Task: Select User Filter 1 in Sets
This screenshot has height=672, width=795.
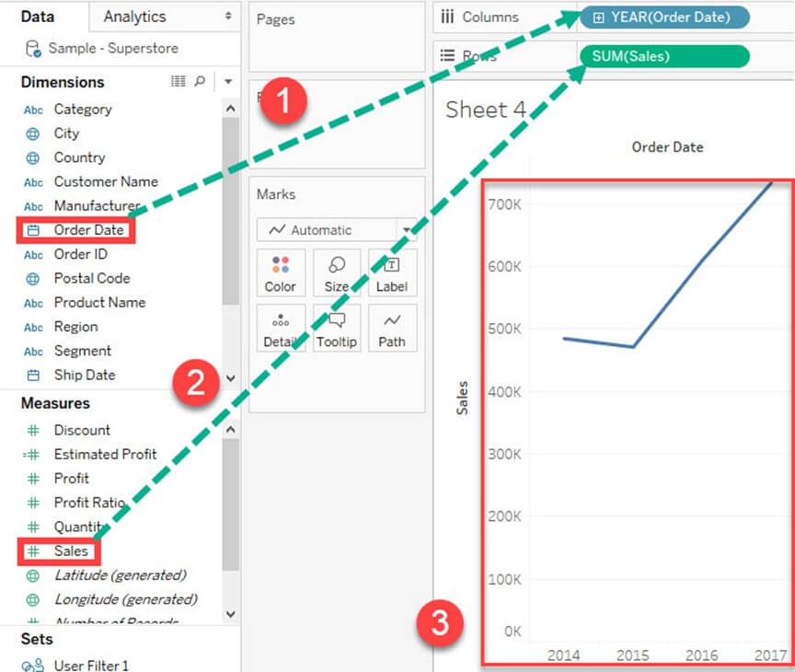Action: (91, 665)
